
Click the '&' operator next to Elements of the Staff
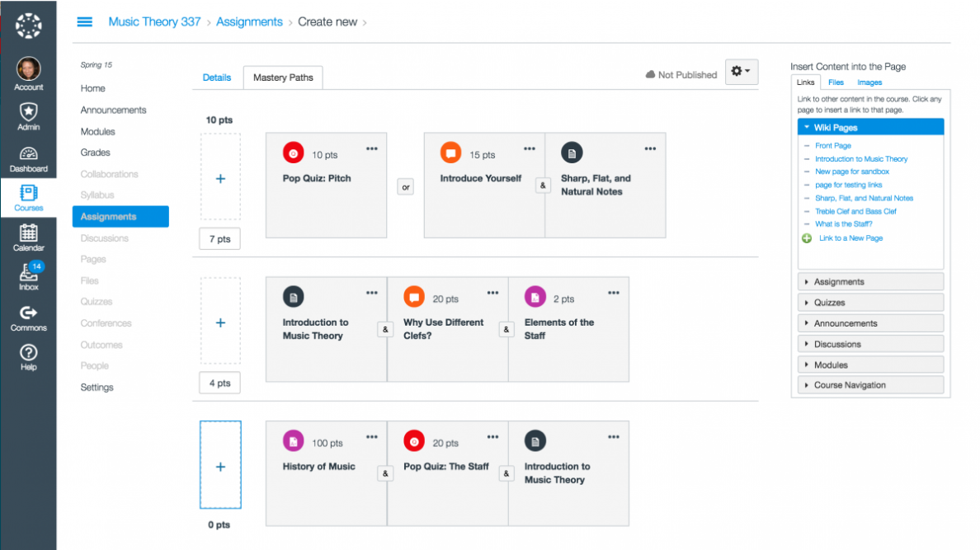(506, 329)
